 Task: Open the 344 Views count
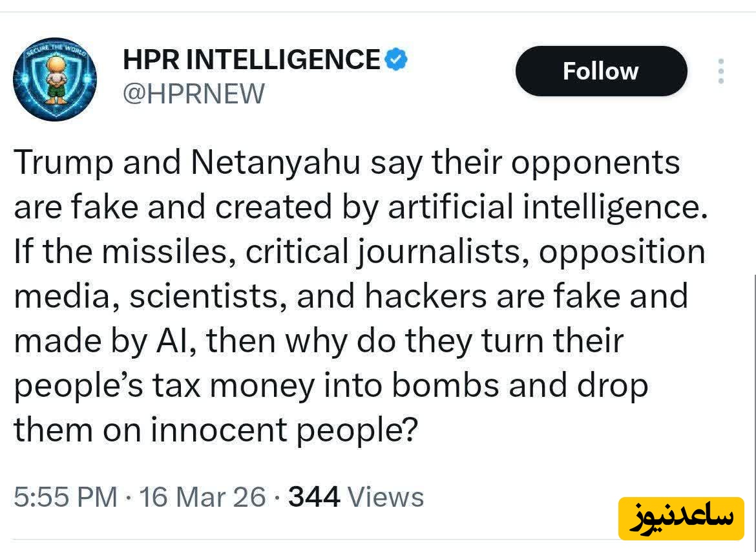[356, 496]
